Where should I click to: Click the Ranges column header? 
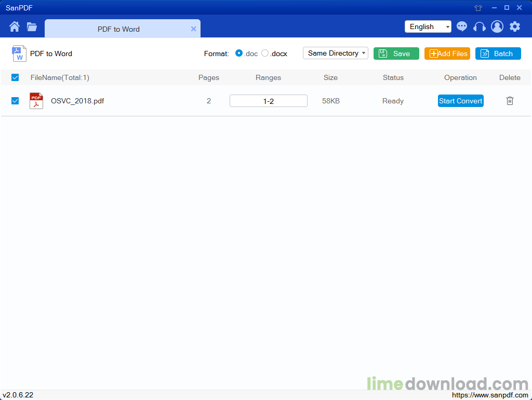pos(269,78)
